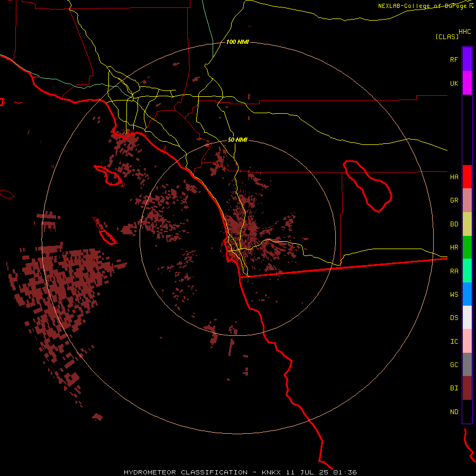Click the 'KNKX' station identifier
The width and height of the screenshot is (476, 476).
(x=271, y=472)
